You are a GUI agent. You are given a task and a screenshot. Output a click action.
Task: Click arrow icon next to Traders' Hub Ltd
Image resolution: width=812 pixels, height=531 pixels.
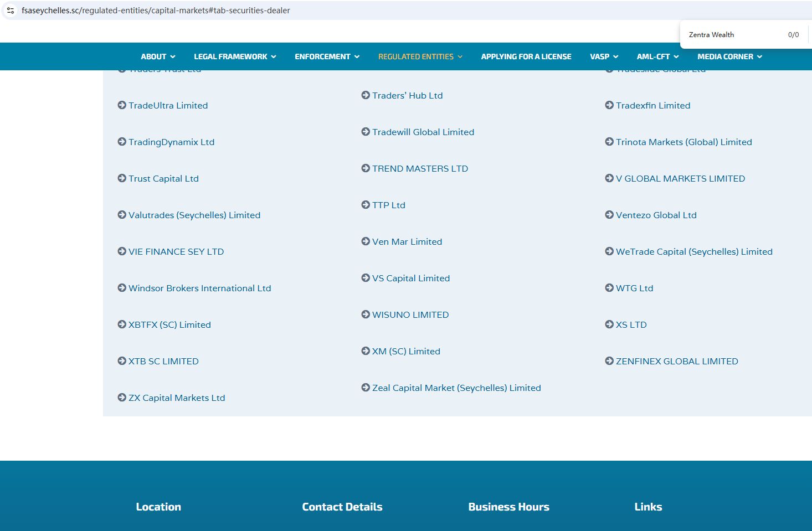pos(366,95)
